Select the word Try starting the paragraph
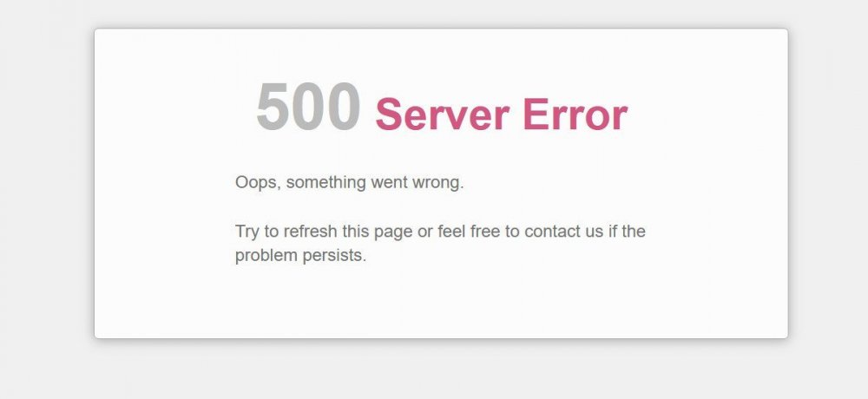Screen dimensions: 868x399 (247, 232)
